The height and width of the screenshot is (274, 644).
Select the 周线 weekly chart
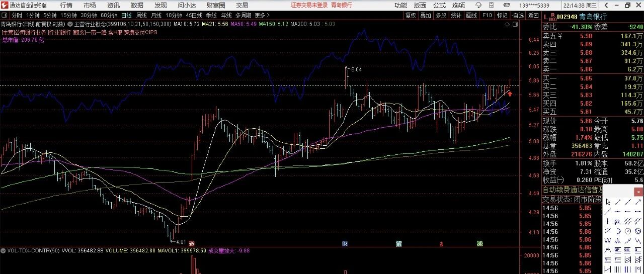pyautogui.click(x=141, y=16)
